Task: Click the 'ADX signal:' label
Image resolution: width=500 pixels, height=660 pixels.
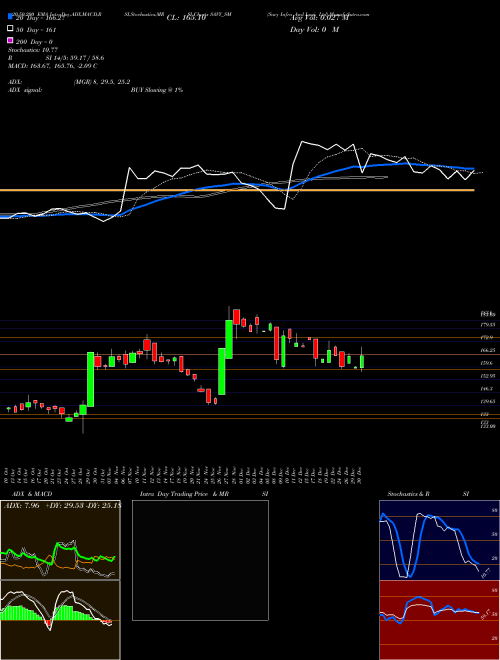Action: [25, 90]
